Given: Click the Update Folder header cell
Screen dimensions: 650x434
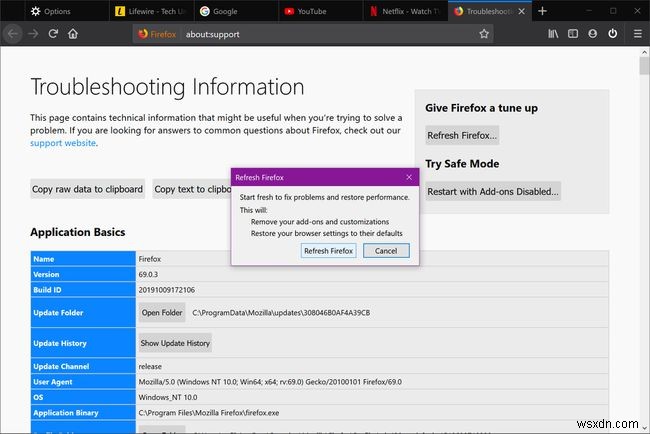Looking at the screenshot, I should [x=83, y=313].
